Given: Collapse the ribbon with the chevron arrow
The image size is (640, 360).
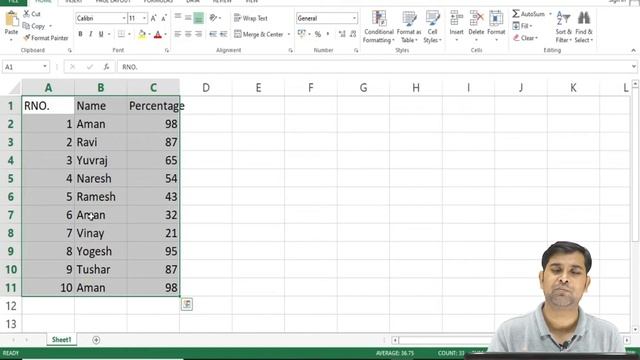Looking at the screenshot, I should (x=633, y=50).
